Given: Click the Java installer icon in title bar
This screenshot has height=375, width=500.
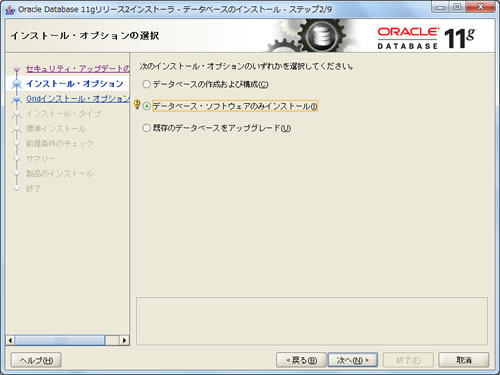Looking at the screenshot, I should 10,10.
